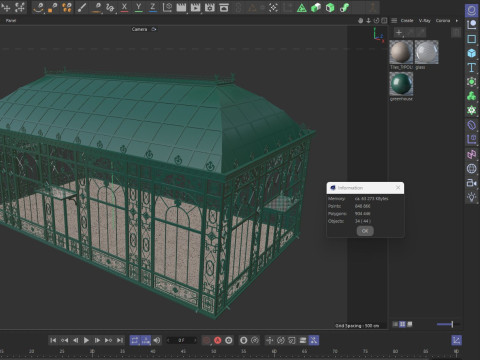Screen dimensions: 480x360
Task: Open the cloner MoGraph palette icon
Action: pos(471,96)
